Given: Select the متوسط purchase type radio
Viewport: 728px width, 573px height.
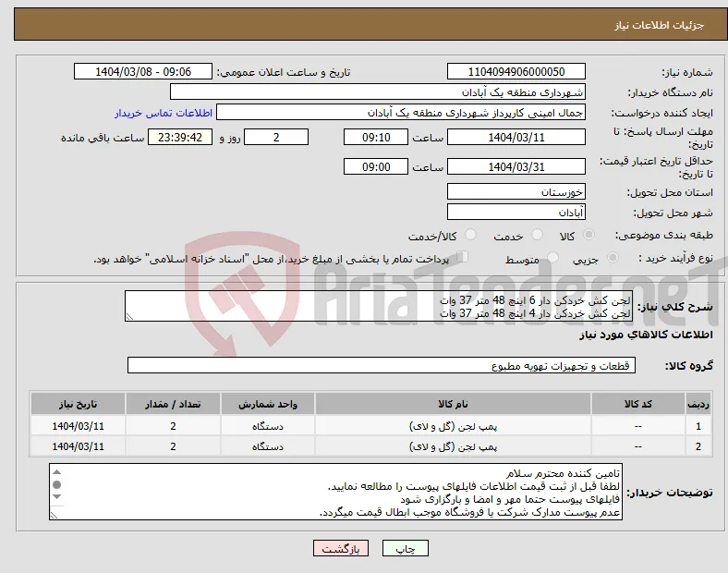Looking at the screenshot, I should coord(552,257).
